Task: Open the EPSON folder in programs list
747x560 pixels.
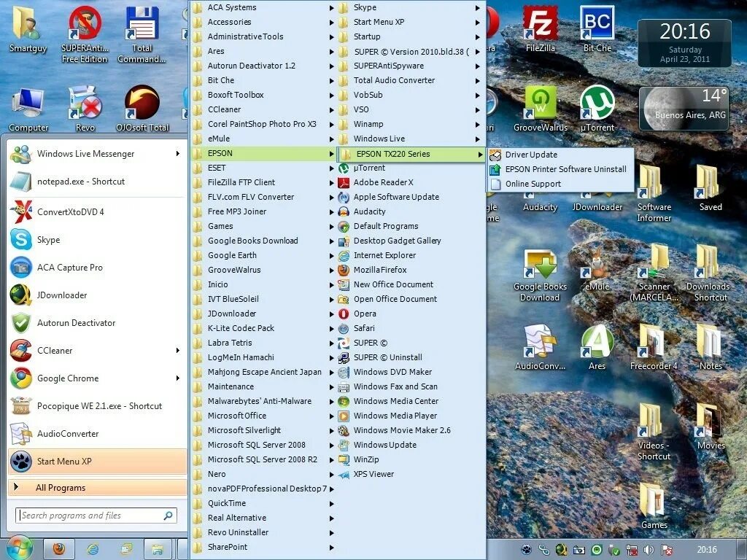Action: tap(263, 153)
